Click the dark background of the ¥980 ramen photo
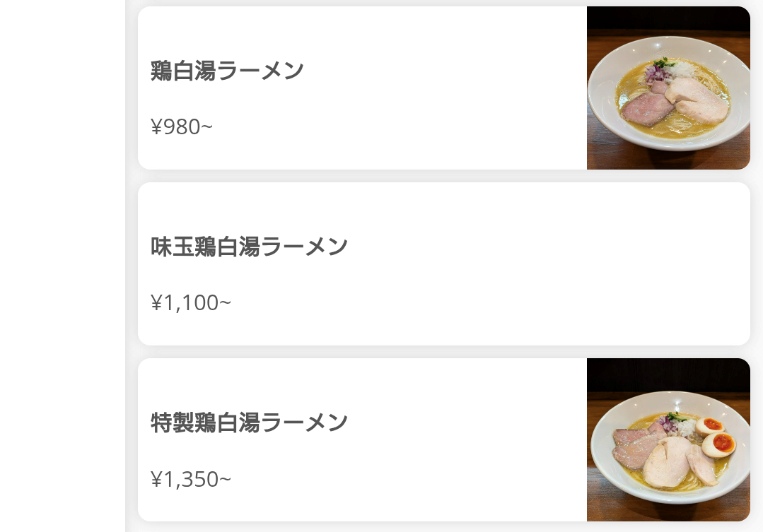This screenshot has height=532, width=763. point(668,21)
